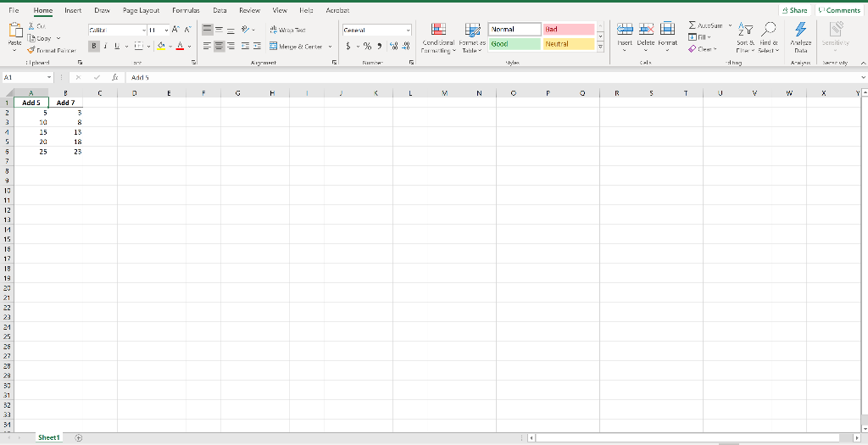This screenshot has width=868, height=445.
Task: Apply the yellow Fill Color bucket
Action: 161,46
